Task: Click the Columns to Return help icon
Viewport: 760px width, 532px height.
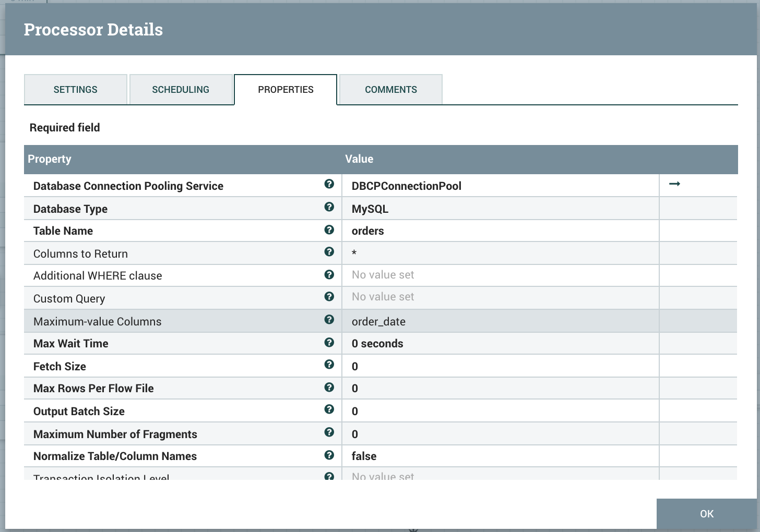Action: tap(329, 251)
